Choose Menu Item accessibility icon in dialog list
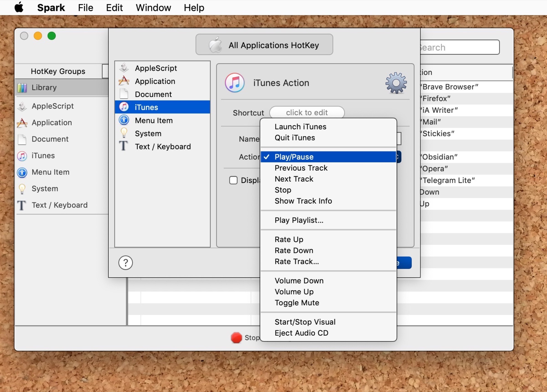Image resolution: width=547 pixels, height=392 pixels. (124, 120)
